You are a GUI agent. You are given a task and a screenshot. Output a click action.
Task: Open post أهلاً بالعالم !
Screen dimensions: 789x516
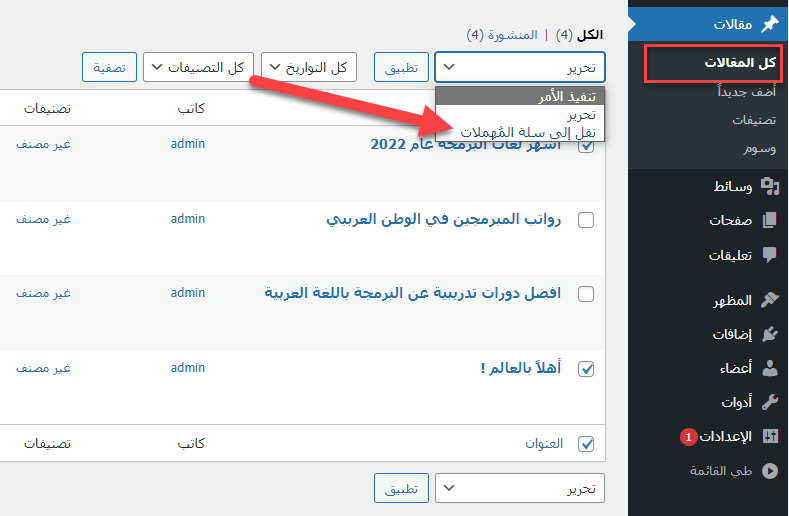pos(520,368)
